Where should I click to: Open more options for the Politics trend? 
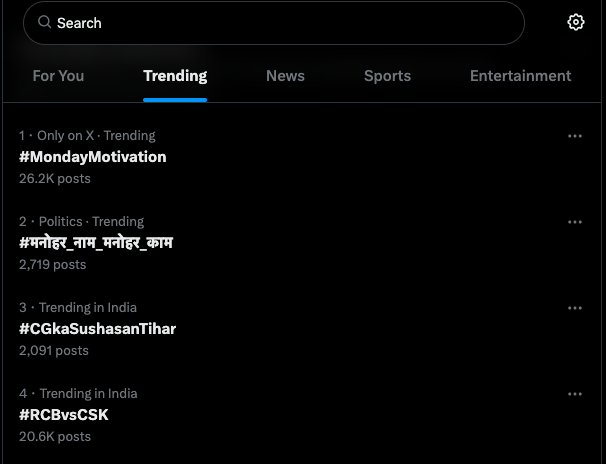pyautogui.click(x=575, y=222)
